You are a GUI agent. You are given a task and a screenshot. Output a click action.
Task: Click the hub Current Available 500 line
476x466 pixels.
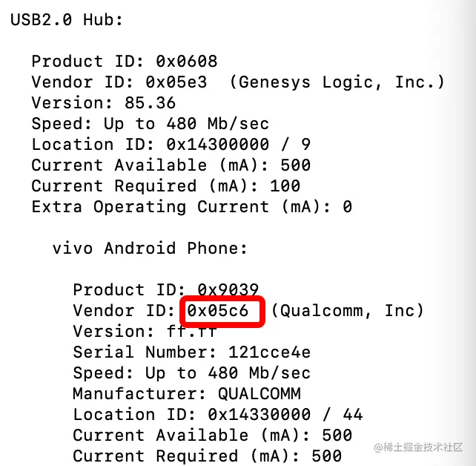pos(171,165)
